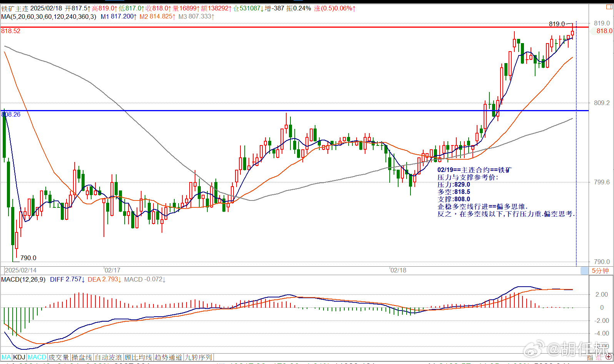
Task: Click the low price 低817.0
Action: click(x=131, y=8)
